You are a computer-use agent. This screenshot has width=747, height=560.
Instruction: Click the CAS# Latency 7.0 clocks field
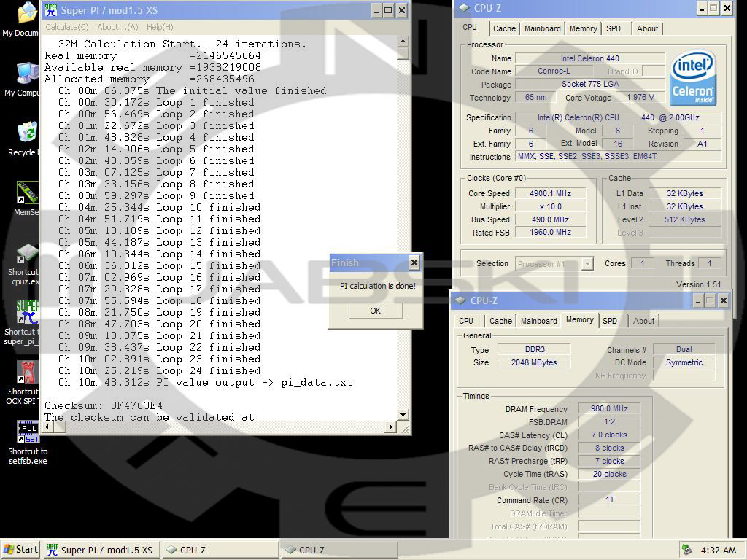coord(609,435)
